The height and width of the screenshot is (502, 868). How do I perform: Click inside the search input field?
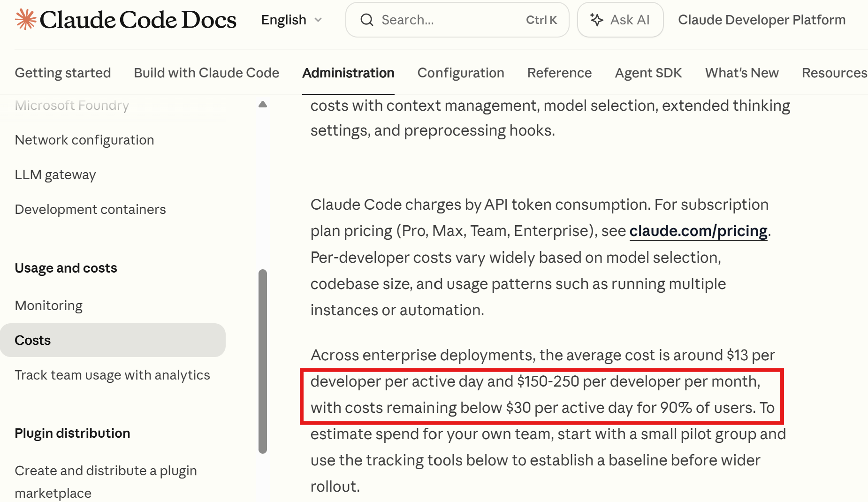[x=446, y=20]
